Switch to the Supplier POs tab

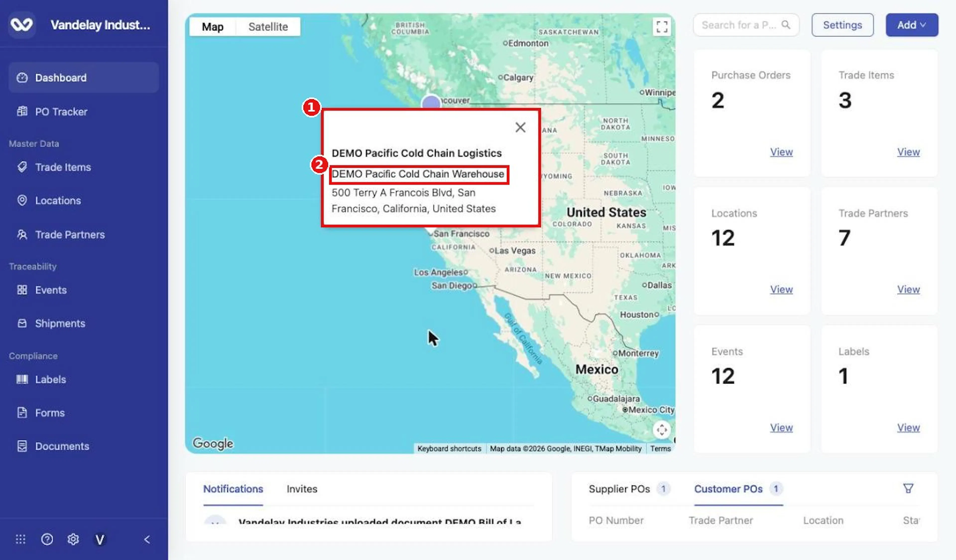(x=629, y=489)
